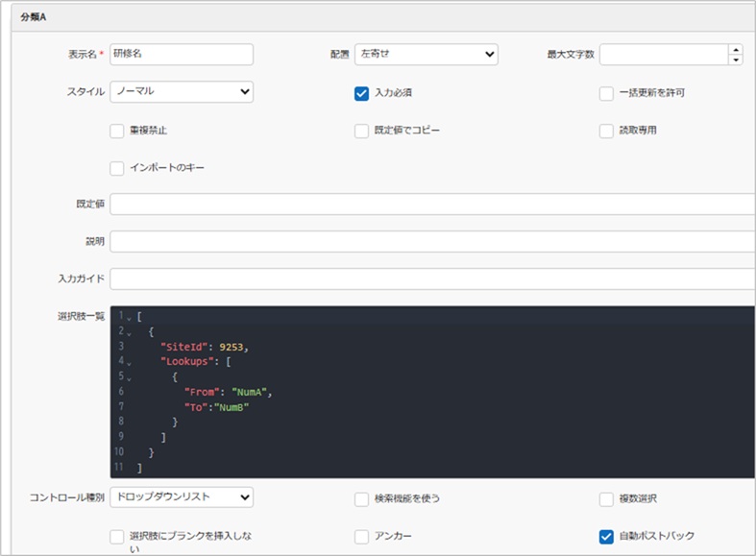Viewport: 756px width, 556px height.
Task: Focus the 既定値 input field
Action: tap(432, 205)
